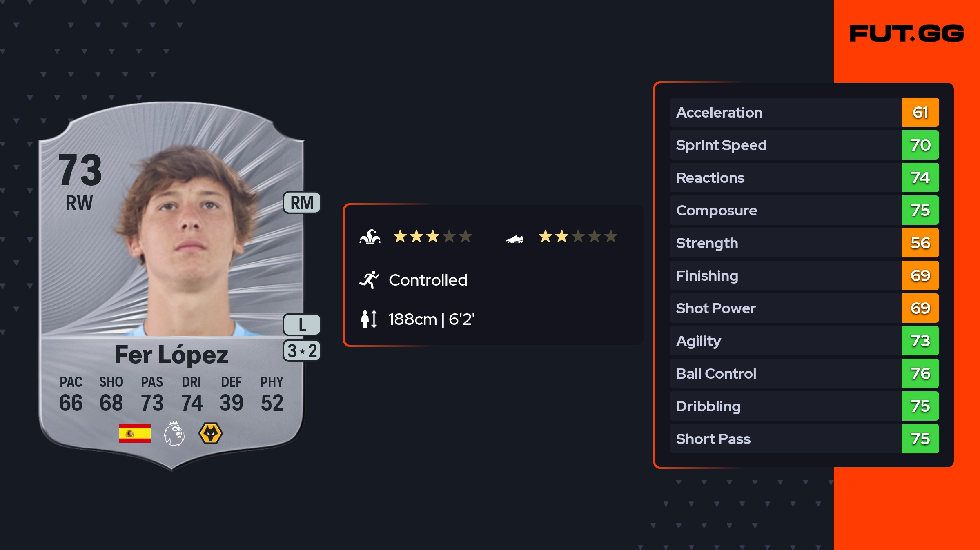Click the 73 overall rating on card
980x550 pixels.
[80, 170]
